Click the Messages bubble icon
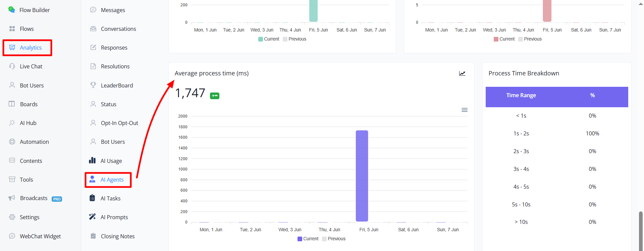 coord(93,10)
